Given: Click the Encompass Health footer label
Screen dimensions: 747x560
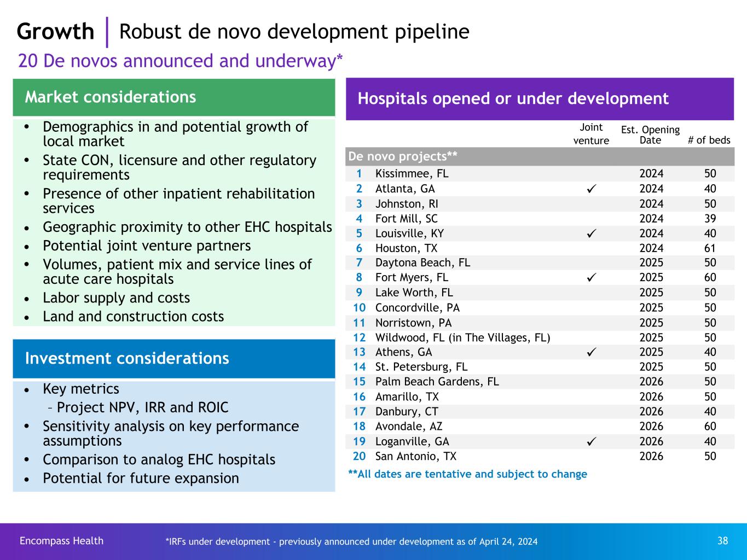Looking at the screenshot, I should pos(61,541).
